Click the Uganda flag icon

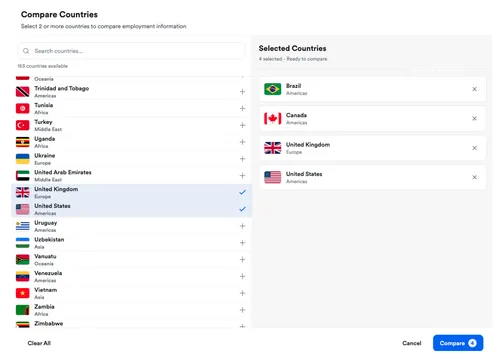[x=23, y=142]
